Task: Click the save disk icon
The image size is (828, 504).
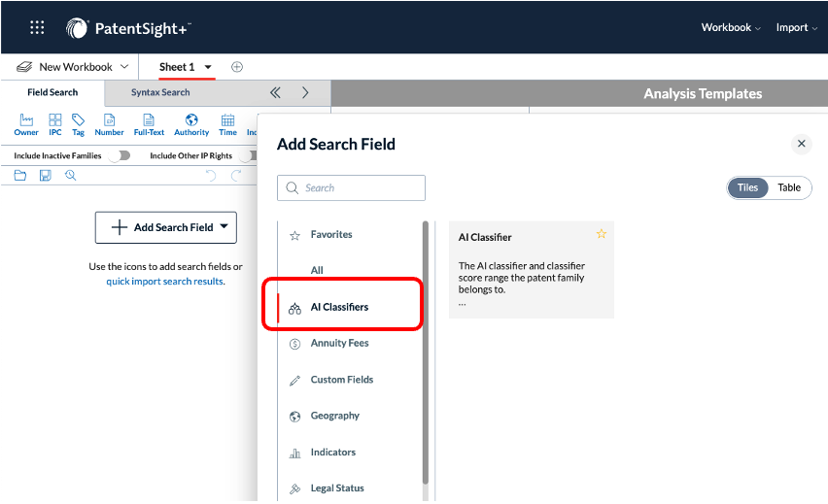Action: (x=46, y=175)
